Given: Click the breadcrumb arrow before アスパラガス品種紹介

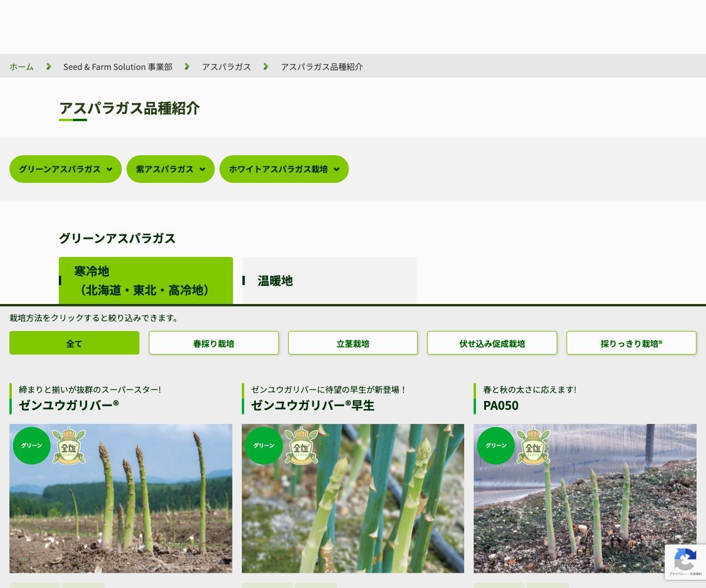Looking at the screenshot, I should (x=266, y=66).
